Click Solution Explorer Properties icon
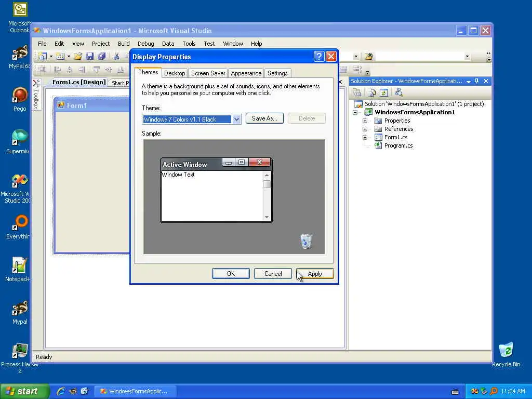532x399 pixels. 356,92
